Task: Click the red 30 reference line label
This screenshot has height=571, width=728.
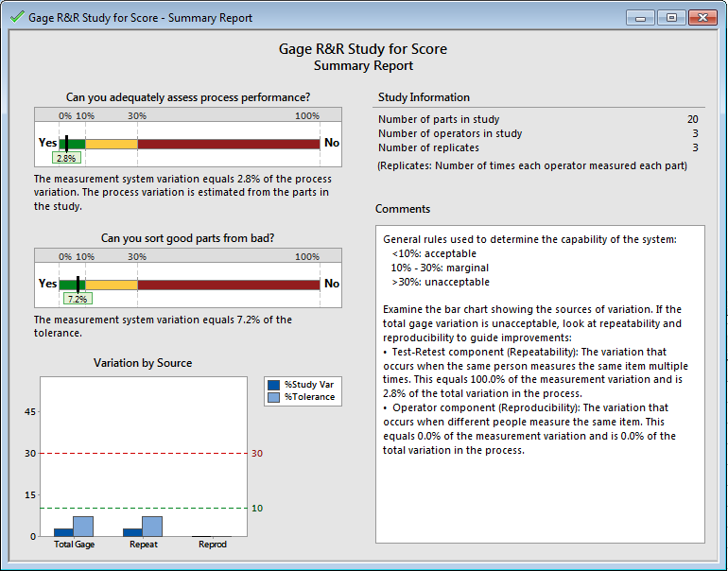Action: point(255,454)
